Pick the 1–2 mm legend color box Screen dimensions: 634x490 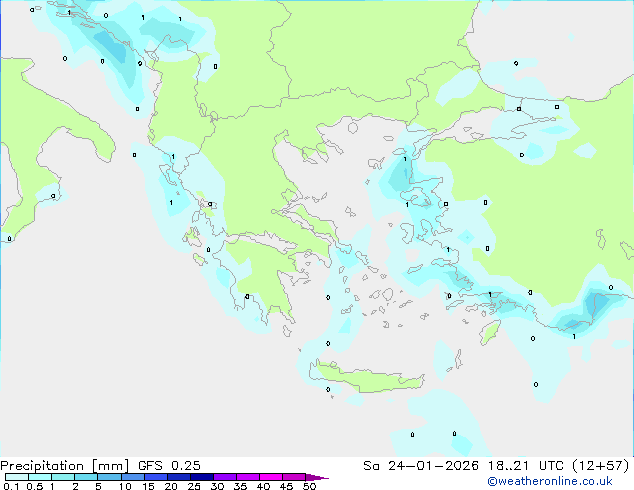pyautogui.click(x=63, y=477)
